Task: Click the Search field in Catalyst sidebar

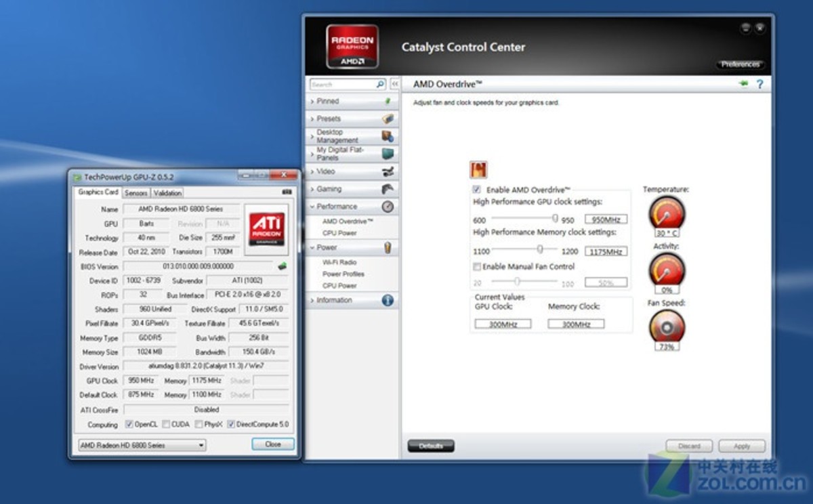Action: pyautogui.click(x=343, y=85)
